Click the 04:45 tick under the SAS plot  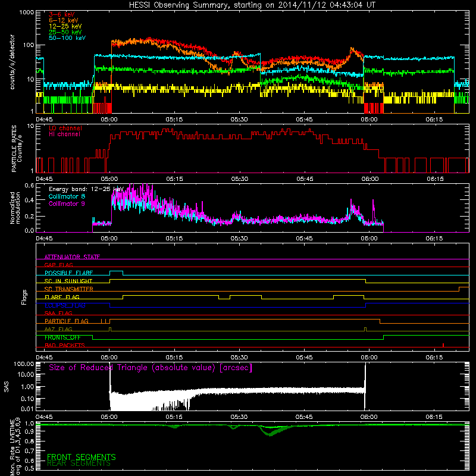pyautogui.click(x=44, y=417)
